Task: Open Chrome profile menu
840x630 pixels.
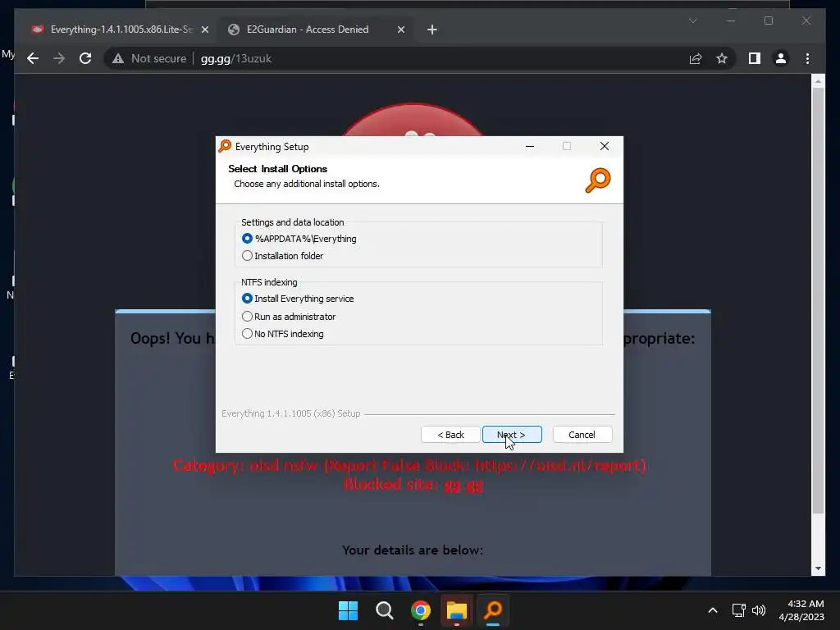Action: 781,58
